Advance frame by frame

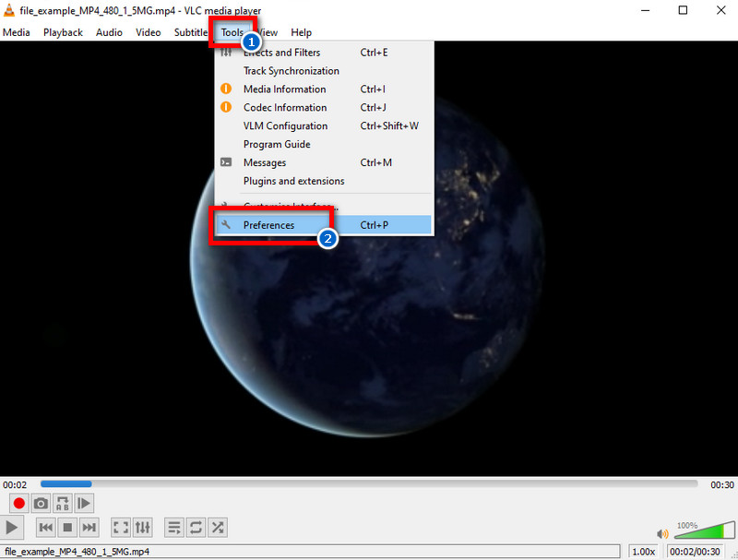pos(84,504)
